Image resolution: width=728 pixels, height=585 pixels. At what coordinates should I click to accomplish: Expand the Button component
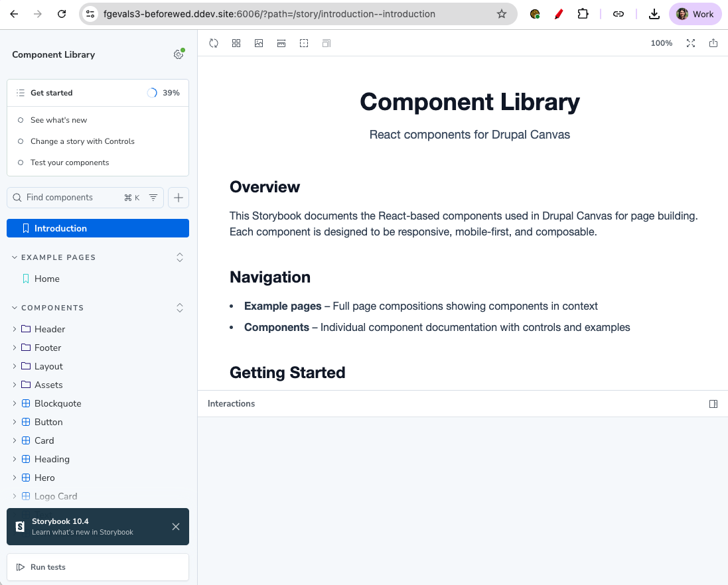coord(15,422)
